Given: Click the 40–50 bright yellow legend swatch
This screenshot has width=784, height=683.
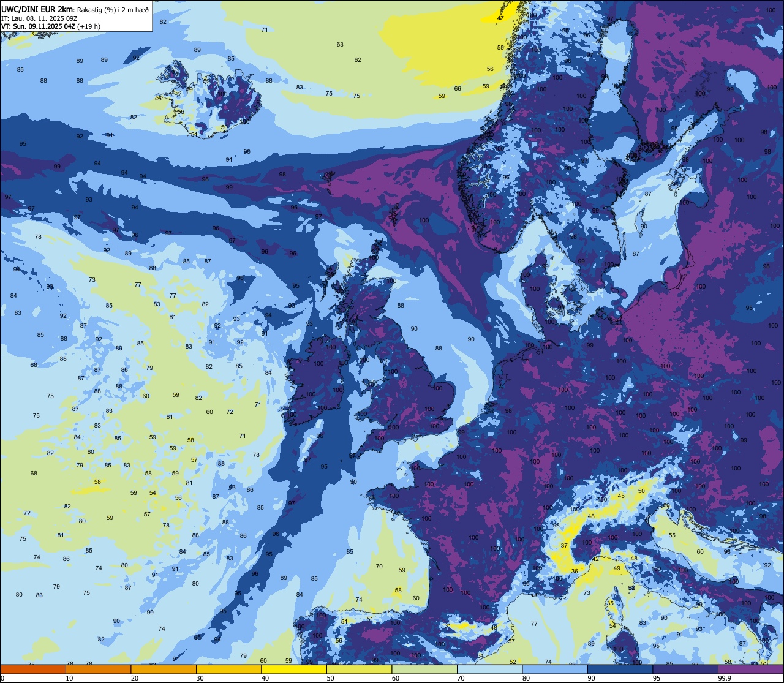Looking at the screenshot, I should [x=294, y=669].
